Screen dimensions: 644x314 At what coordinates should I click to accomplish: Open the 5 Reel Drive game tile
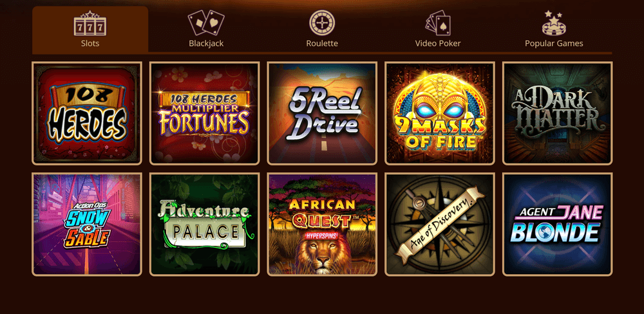point(322,113)
